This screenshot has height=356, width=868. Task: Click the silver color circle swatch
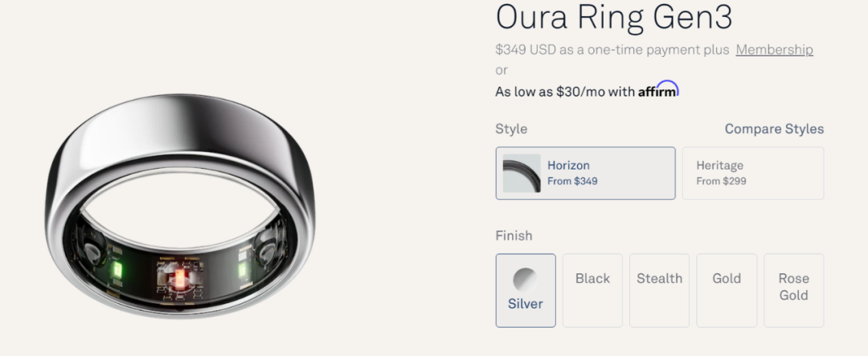click(x=525, y=279)
